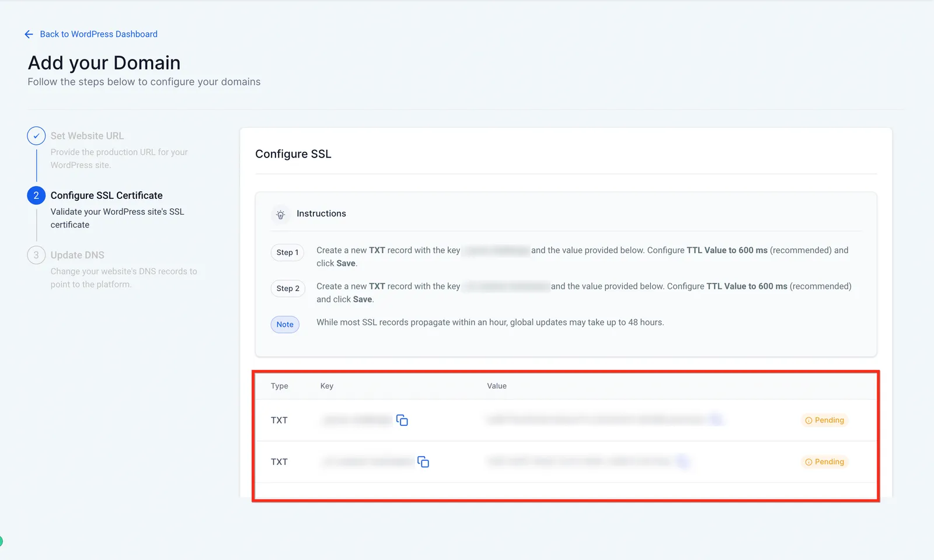Copy the first TXT record key
This screenshot has width=934, height=560.
pyautogui.click(x=402, y=420)
